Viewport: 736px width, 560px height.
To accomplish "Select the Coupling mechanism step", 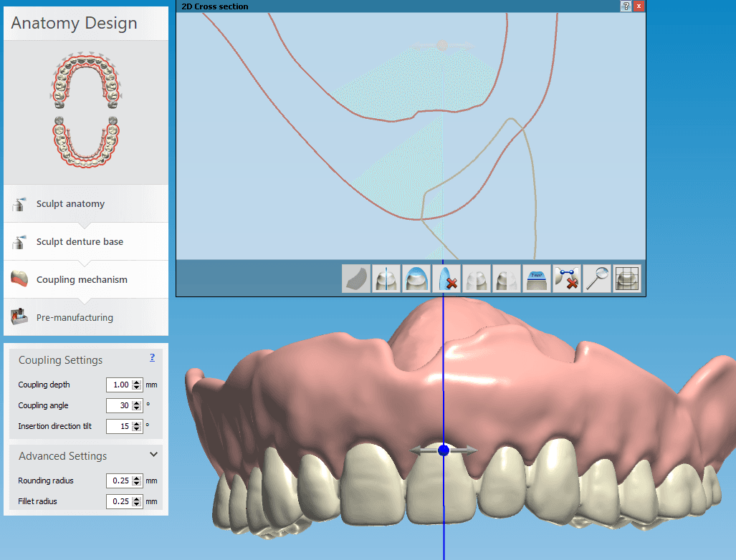I will point(82,280).
